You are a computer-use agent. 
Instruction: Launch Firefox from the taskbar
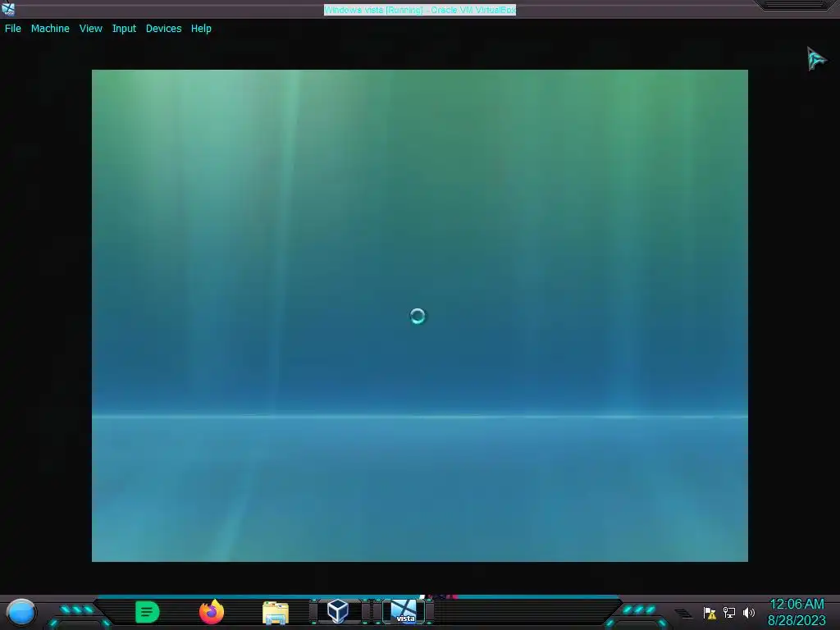pyautogui.click(x=212, y=612)
